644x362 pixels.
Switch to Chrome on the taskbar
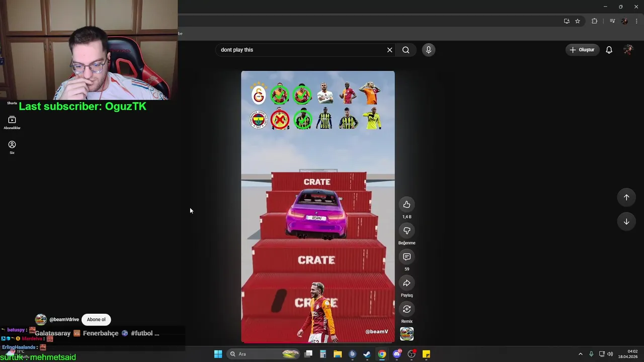pyautogui.click(x=382, y=354)
